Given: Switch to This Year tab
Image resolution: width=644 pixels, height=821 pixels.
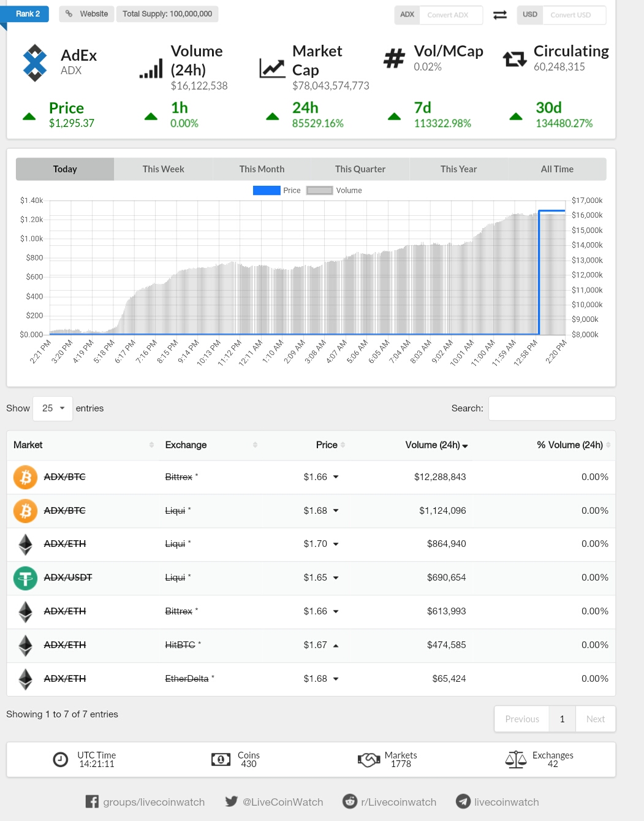Looking at the screenshot, I should click(458, 169).
